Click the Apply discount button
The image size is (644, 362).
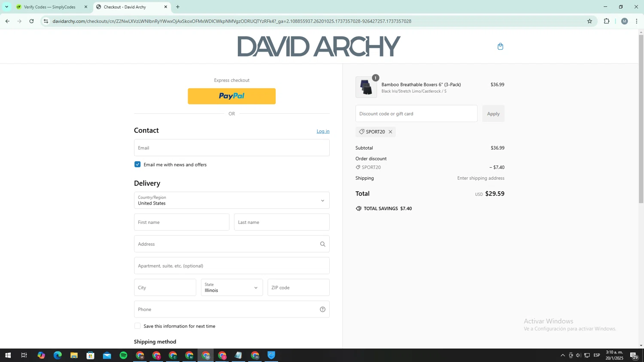[x=493, y=114]
